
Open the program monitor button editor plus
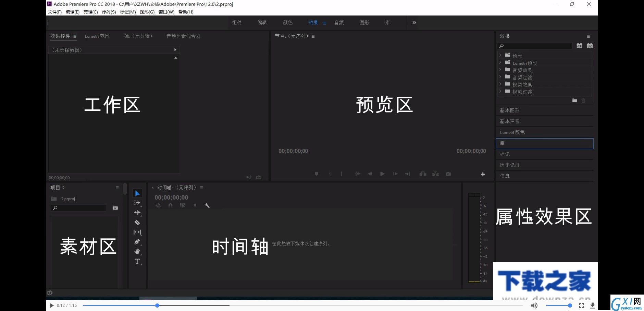click(483, 174)
